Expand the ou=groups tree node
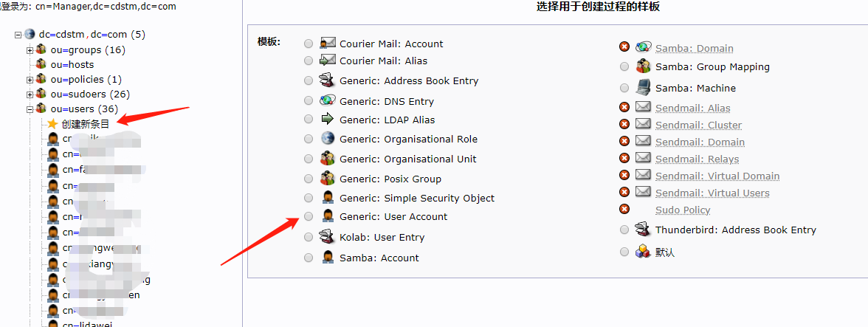The height and width of the screenshot is (327, 868). [30, 50]
